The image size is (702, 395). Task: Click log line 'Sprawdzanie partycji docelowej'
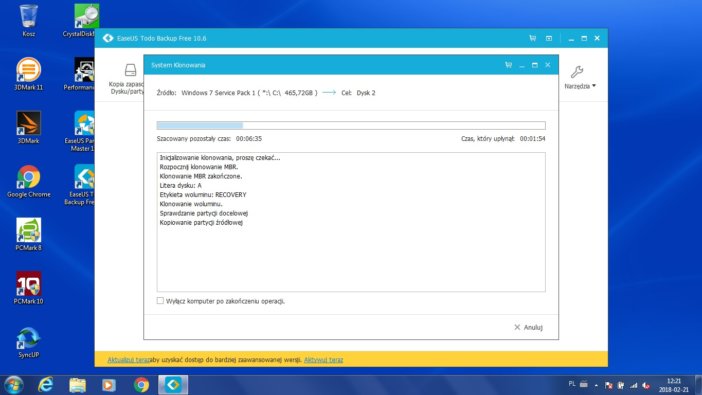click(x=204, y=213)
